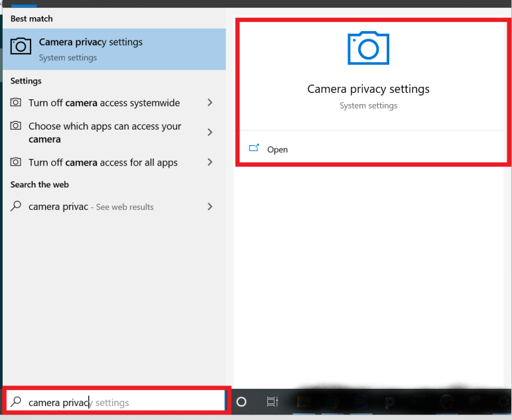Screen dimensions: 512x420
Task: Click into the camera privacy search field
Action: 115,401
